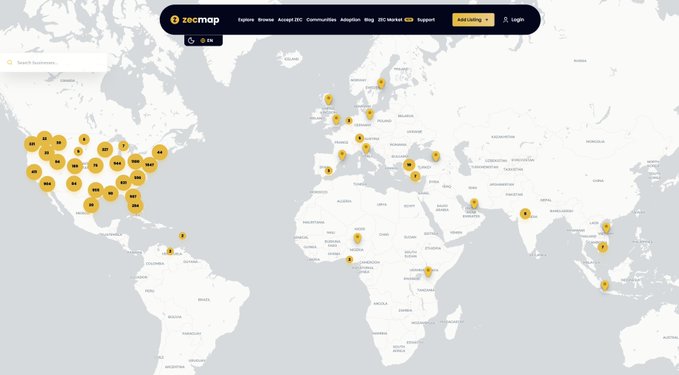Open the cluster 2 marker in the Caribbean
Screen dimensions: 679x375
pyautogui.click(x=182, y=236)
